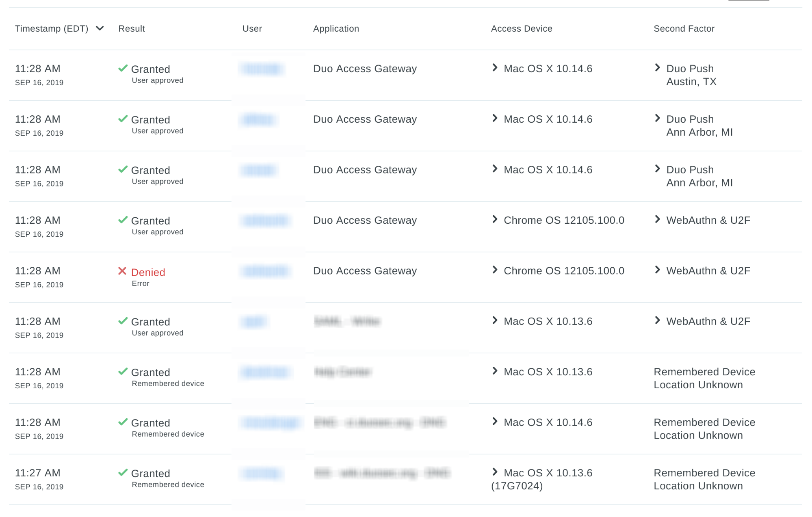The image size is (812, 517).
Task: Expand Mac OS X 10.14.6 in Remembered Device row
Action: [x=495, y=421]
